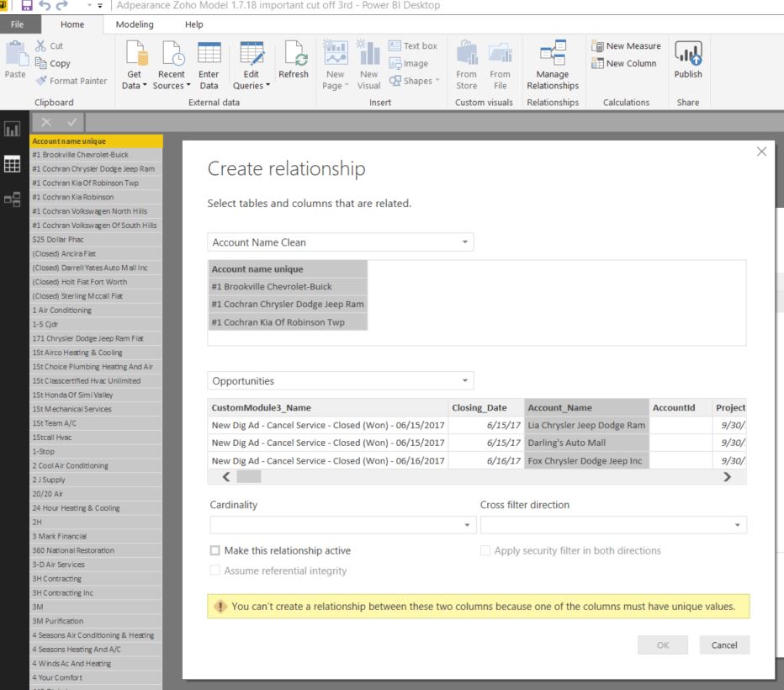Click formula bar cancel X icon
This screenshot has width=784, height=690.
(46, 122)
